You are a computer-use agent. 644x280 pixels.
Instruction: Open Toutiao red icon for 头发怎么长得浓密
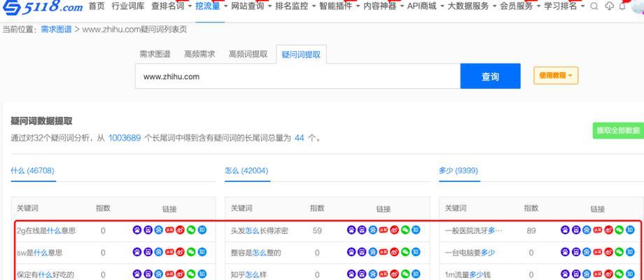384,230
